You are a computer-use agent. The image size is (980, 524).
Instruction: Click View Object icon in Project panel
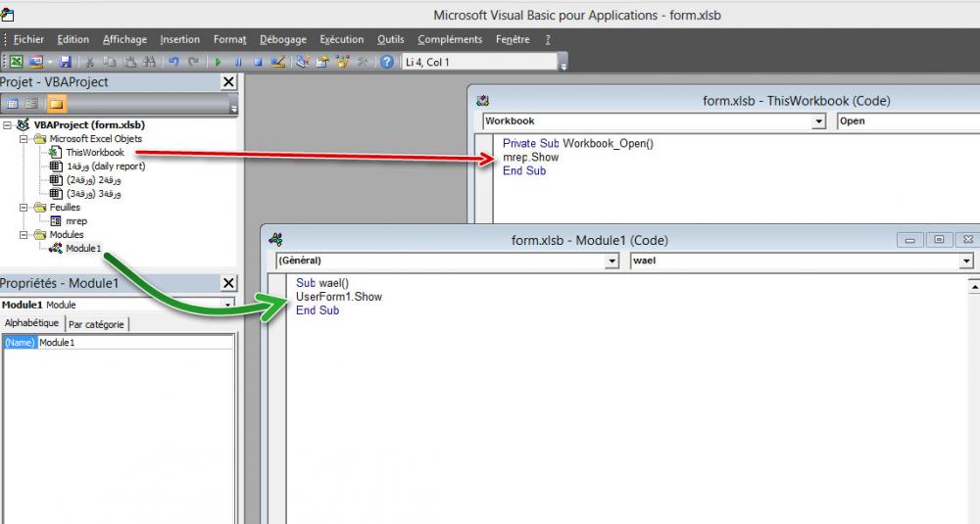[31, 104]
